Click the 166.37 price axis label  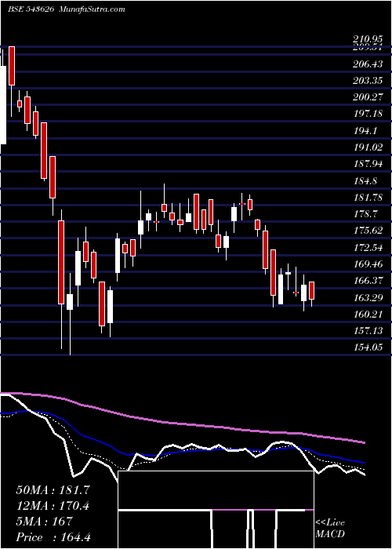tap(368, 281)
